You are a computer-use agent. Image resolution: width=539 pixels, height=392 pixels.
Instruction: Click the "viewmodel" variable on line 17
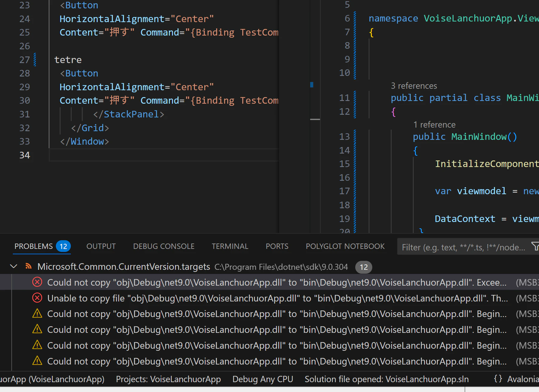click(481, 191)
